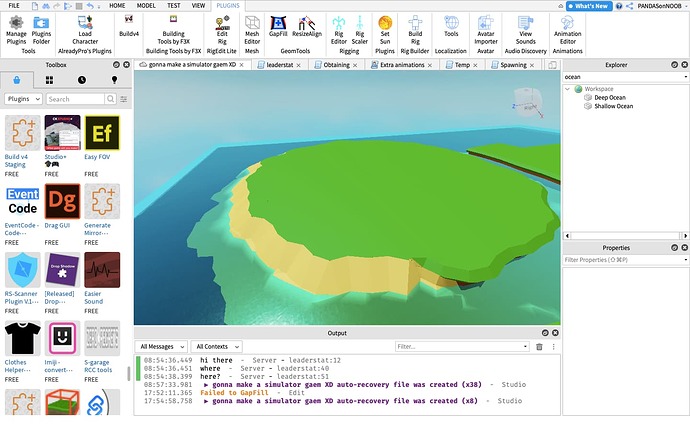Click the What's New button

(589, 6)
